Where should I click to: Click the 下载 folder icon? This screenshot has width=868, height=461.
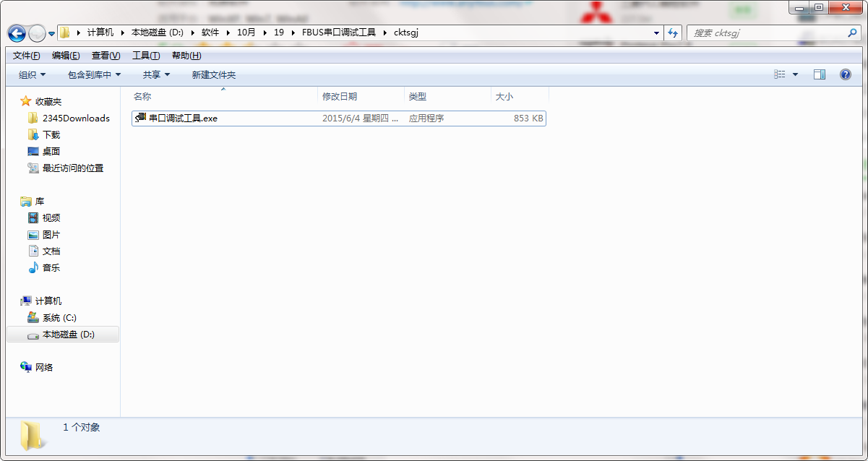click(x=33, y=134)
